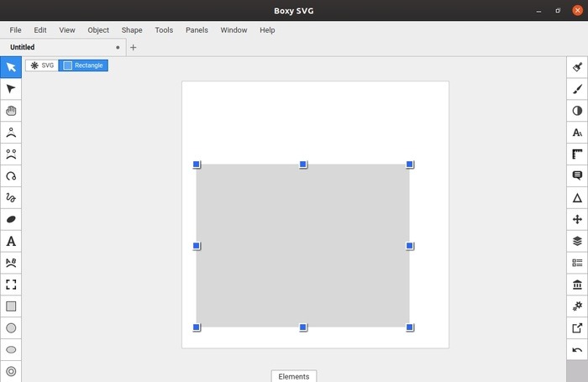Click the bottom-left handle of the rectangle
Screen dimensions: 588x382
pyautogui.click(x=196, y=327)
